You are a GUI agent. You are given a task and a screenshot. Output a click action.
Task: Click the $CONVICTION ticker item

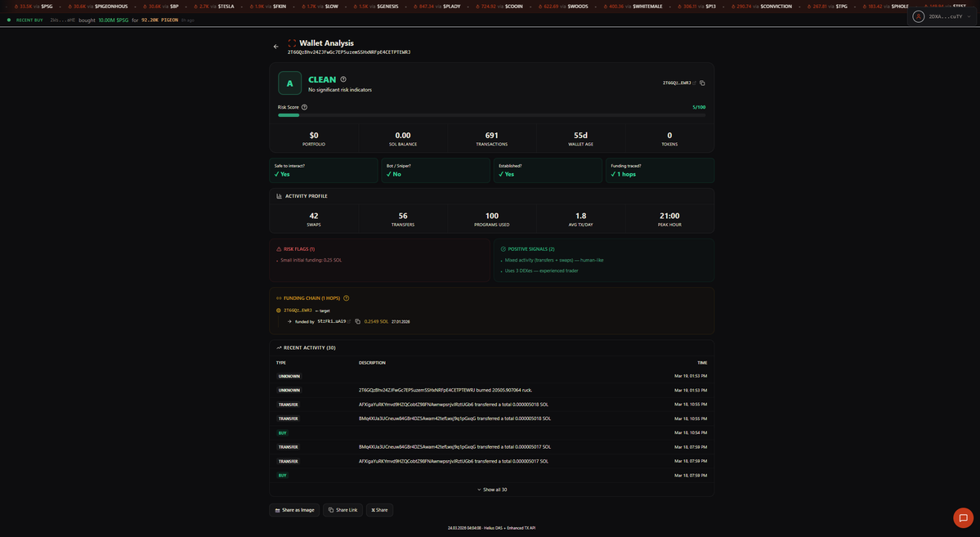(x=759, y=7)
